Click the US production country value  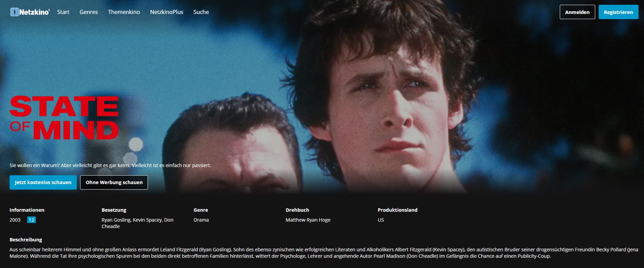[x=381, y=220]
